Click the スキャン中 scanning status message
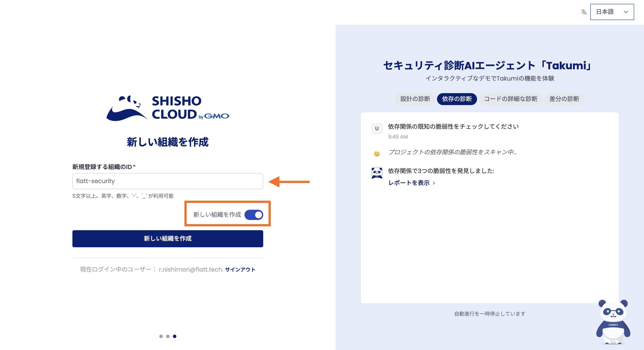The height and width of the screenshot is (350, 644). 452,152
